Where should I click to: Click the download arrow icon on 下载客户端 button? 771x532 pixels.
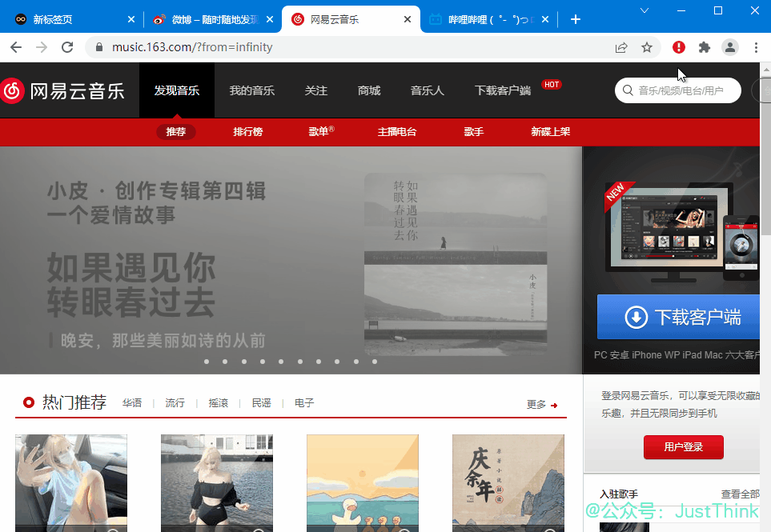coord(635,318)
